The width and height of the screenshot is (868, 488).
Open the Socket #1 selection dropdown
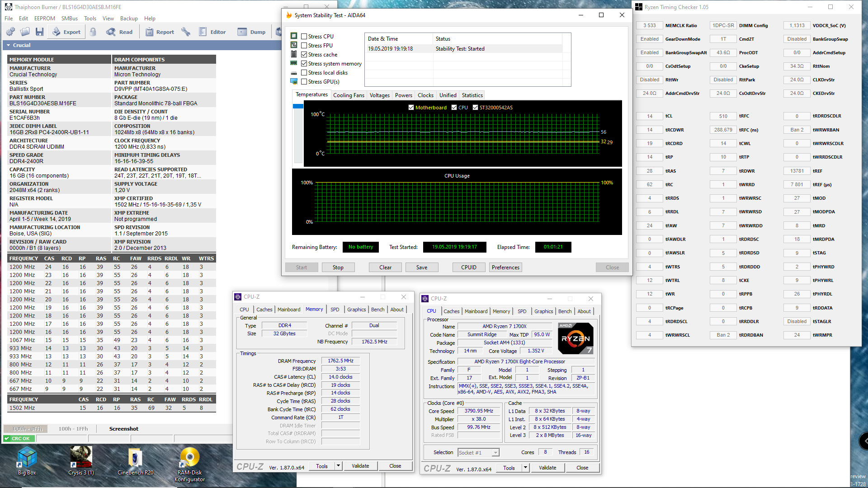(x=496, y=452)
